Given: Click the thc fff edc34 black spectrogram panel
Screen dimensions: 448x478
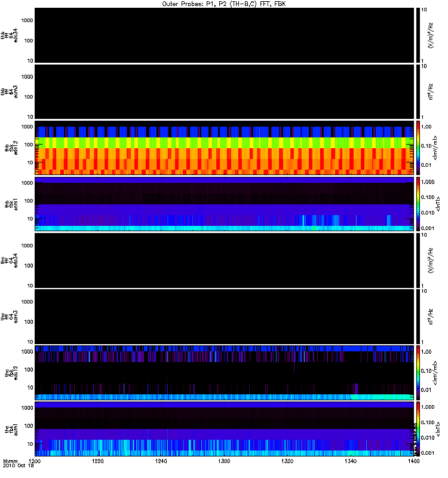Looking at the screenshot, I should pos(225,261).
